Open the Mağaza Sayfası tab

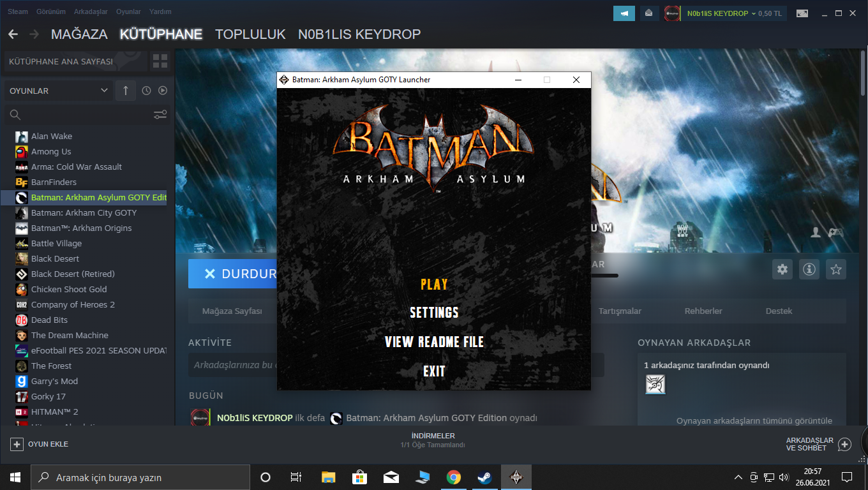[232, 311]
